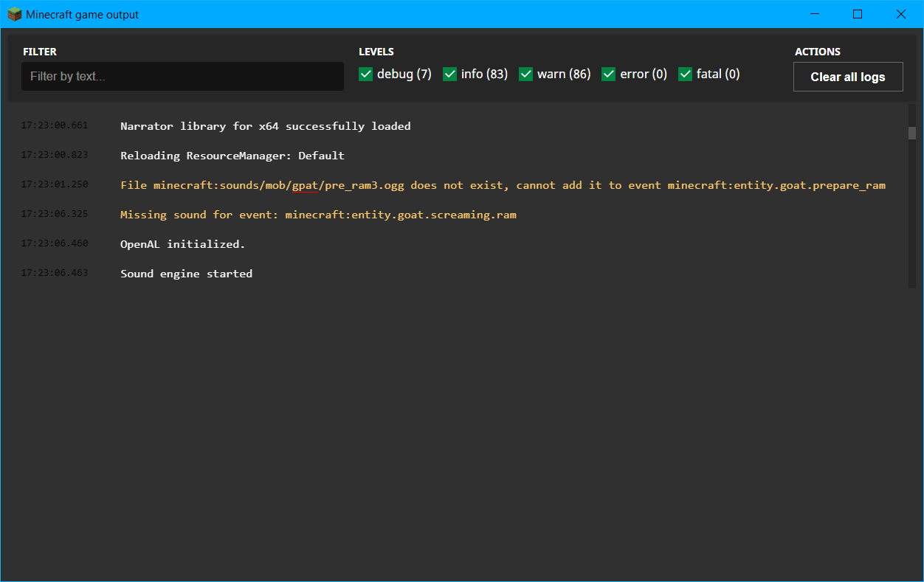This screenshot has width=924, height=582.
Task: Uncheck the debug (7) level checkbox
Action: [x=365, y=74]
